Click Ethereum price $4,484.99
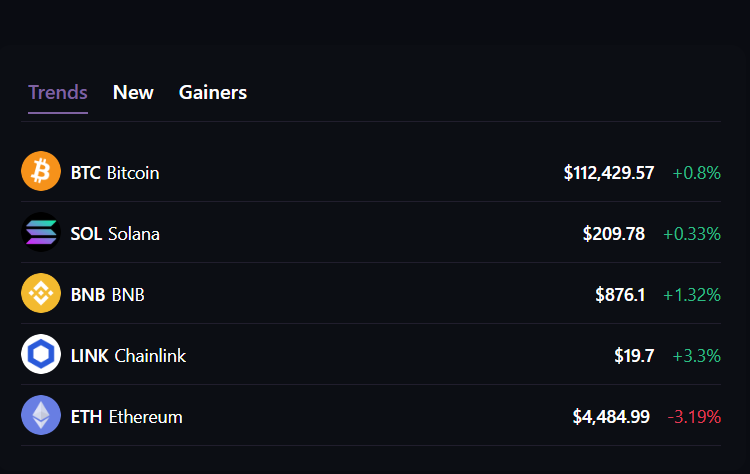This screenshot has width=750, height=474. [611, 417]
